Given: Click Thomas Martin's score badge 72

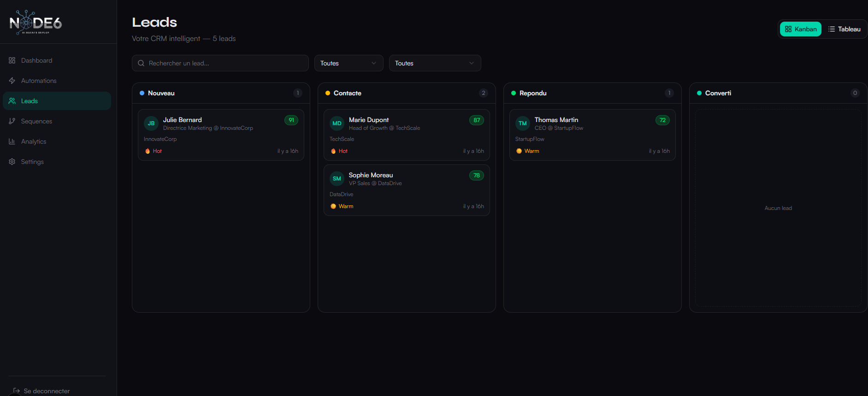Looking at the screenshot, I should [x=662, y=120].
